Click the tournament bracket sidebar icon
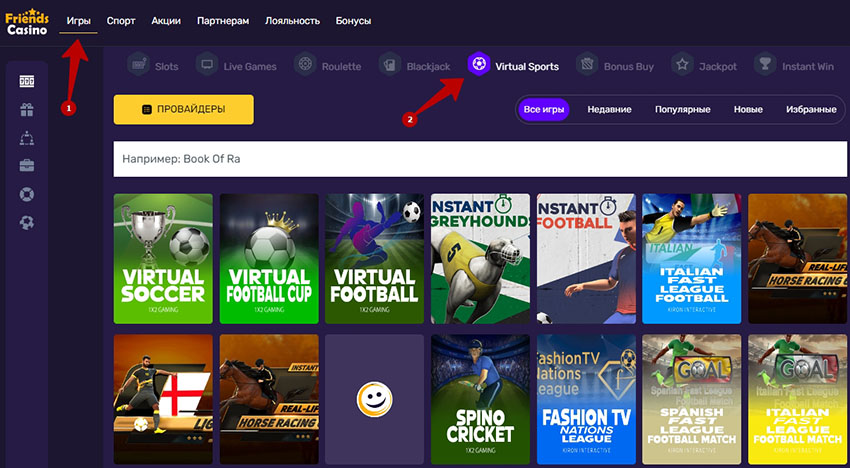This screenshot has width=850, height=468. pyautogui.click(x=27, y=138)
